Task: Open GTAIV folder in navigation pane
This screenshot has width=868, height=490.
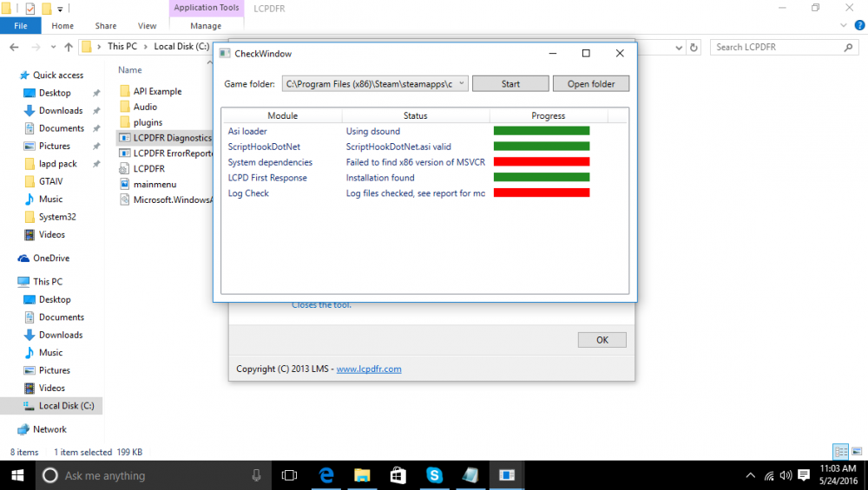Action: (50, 181)
